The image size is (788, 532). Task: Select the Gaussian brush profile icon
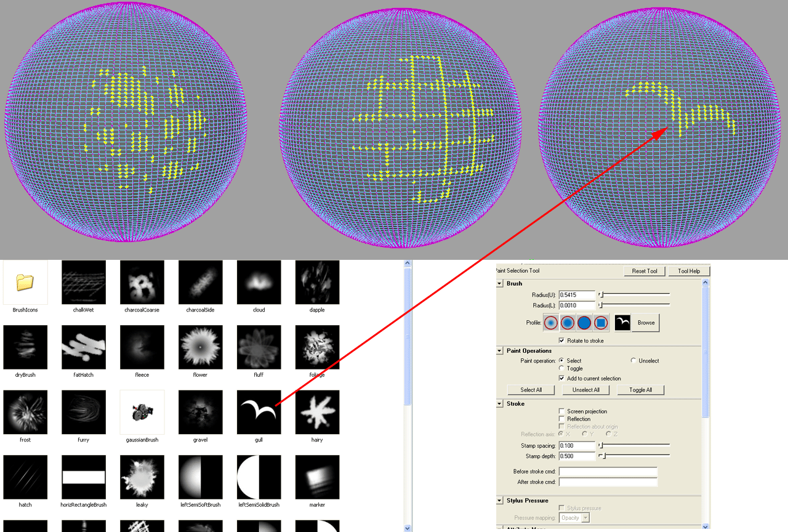[551, 323]
